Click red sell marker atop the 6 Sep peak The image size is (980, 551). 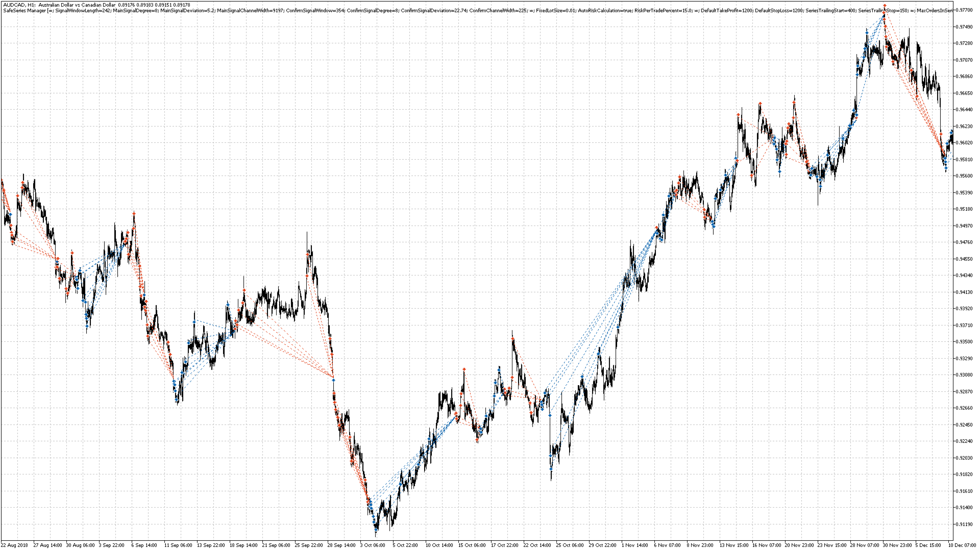[x=134, y=213]
